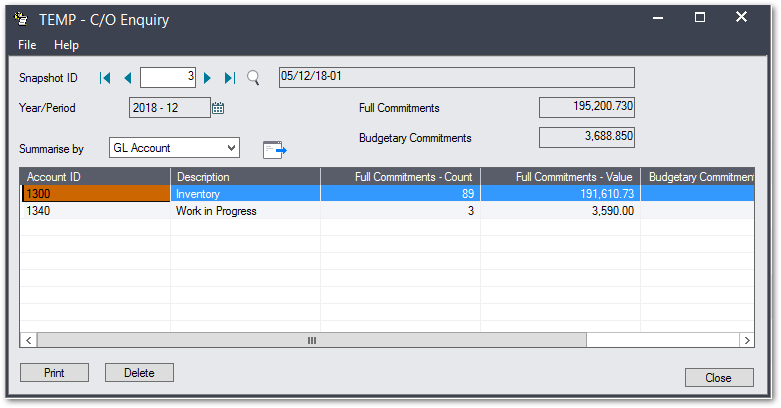Click into the Snapshot ID input field
The height and width of the screenshot is (408, 781).
168,78
